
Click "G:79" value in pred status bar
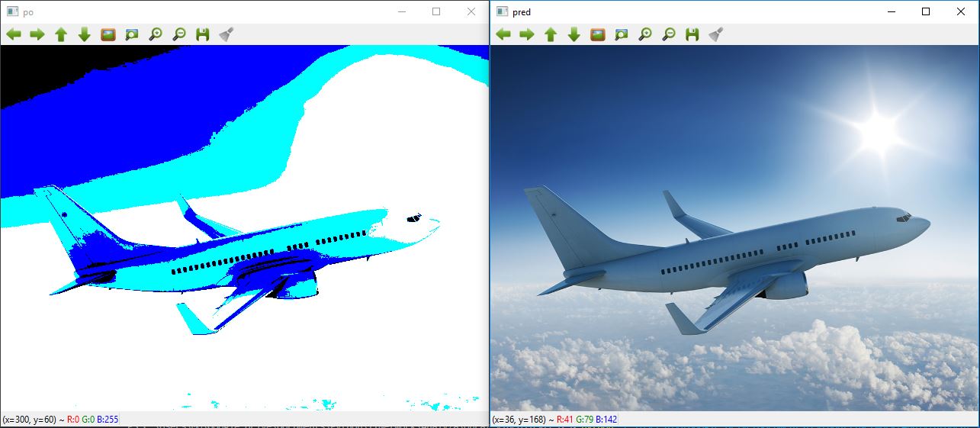[x=583, y=420]
